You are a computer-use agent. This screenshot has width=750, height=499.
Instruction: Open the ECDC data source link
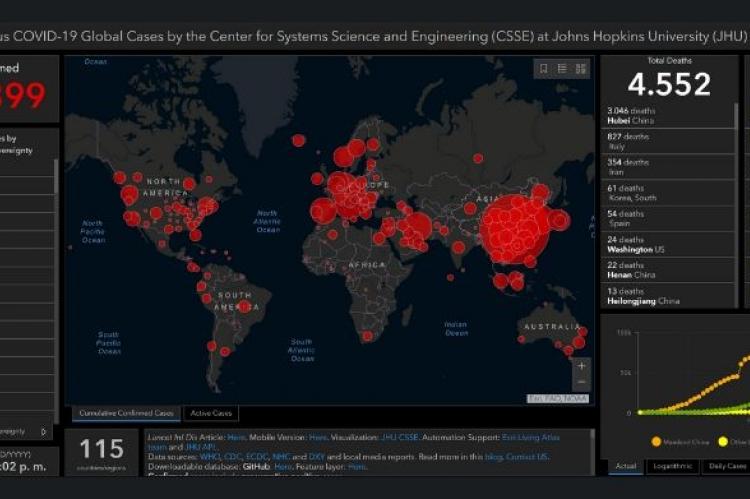[x=256, y=457]
